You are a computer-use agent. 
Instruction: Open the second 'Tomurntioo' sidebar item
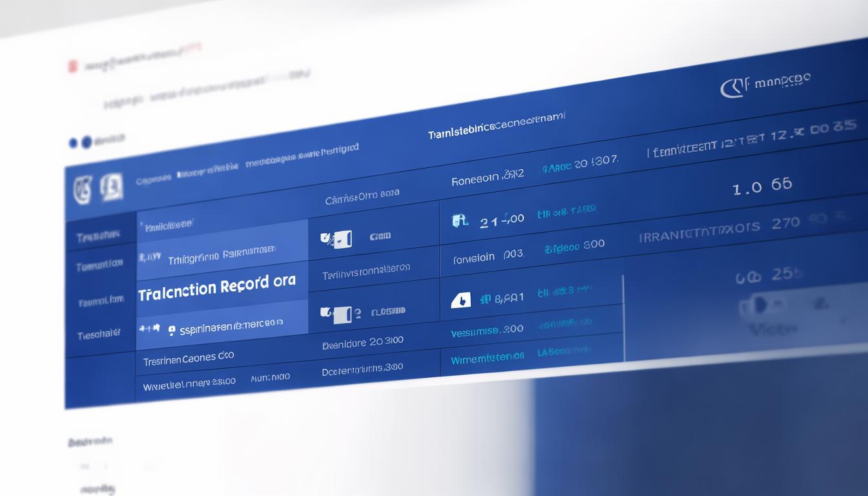[x=99, y=265]
